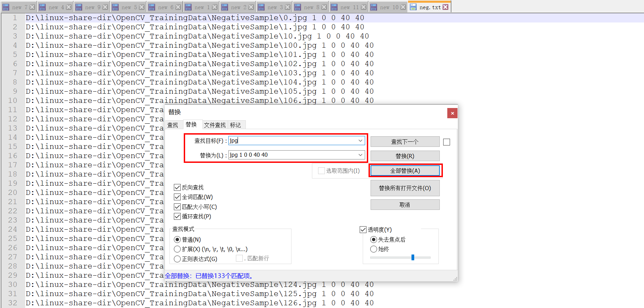Switch to the new 2 document tab
This screenshot has height=308, width=644.
pyautogui.click(x=238, y=7)
